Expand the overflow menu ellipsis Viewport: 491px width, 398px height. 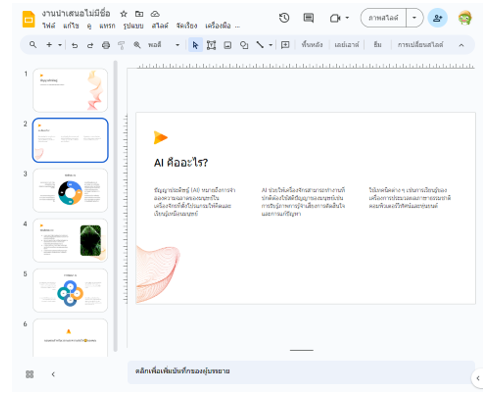(237, 26)
